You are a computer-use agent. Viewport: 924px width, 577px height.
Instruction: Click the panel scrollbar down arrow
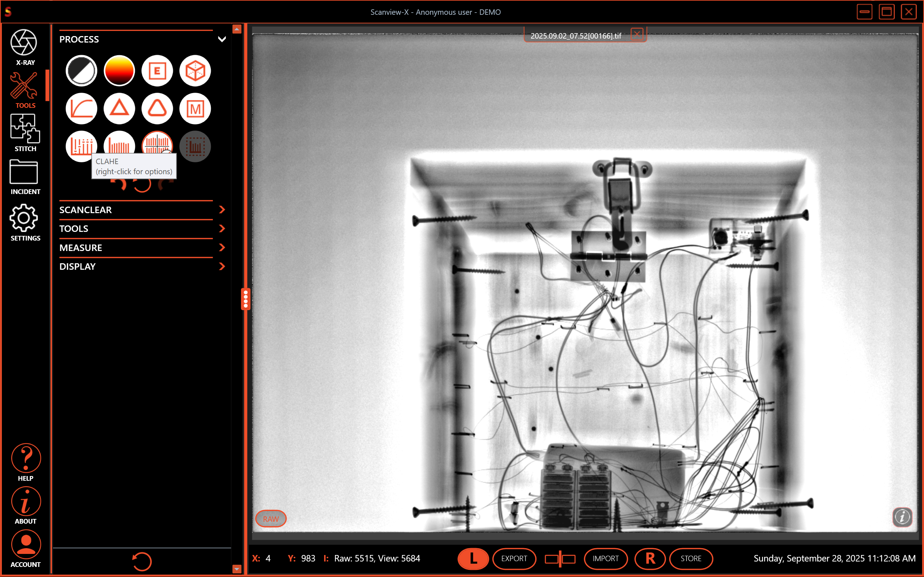coord(237,569)
